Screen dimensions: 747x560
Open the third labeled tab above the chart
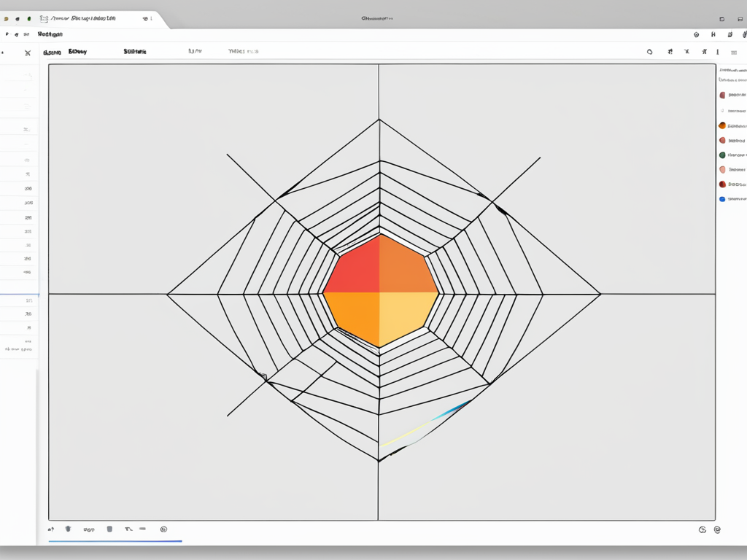135,52
